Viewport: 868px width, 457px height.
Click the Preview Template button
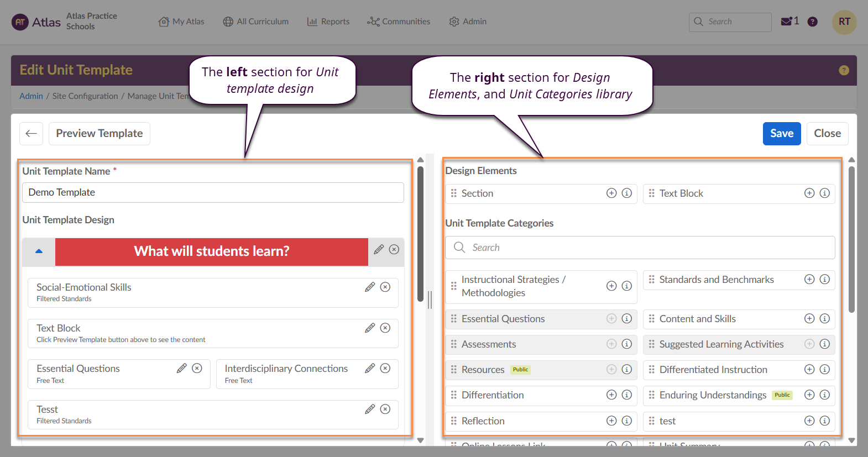coord(100,134)
